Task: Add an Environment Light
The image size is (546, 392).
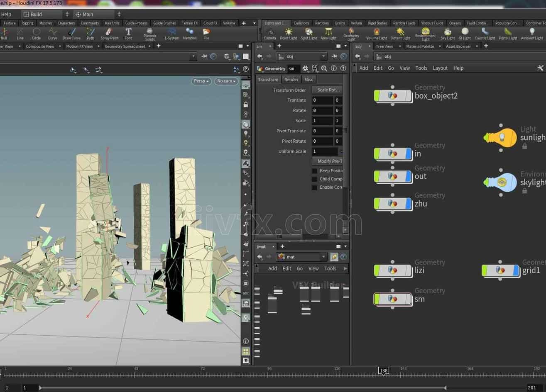Action: click(x=426, y=34)
